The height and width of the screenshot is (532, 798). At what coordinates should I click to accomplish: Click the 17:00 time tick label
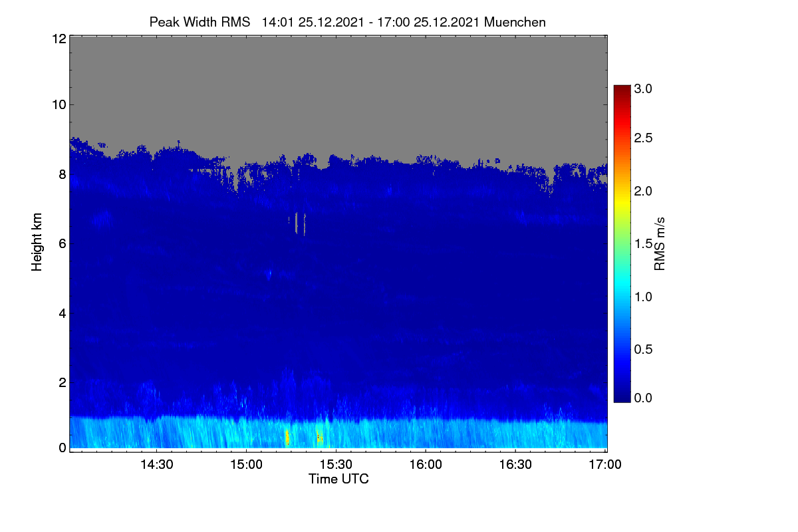[x=604, y=464]
